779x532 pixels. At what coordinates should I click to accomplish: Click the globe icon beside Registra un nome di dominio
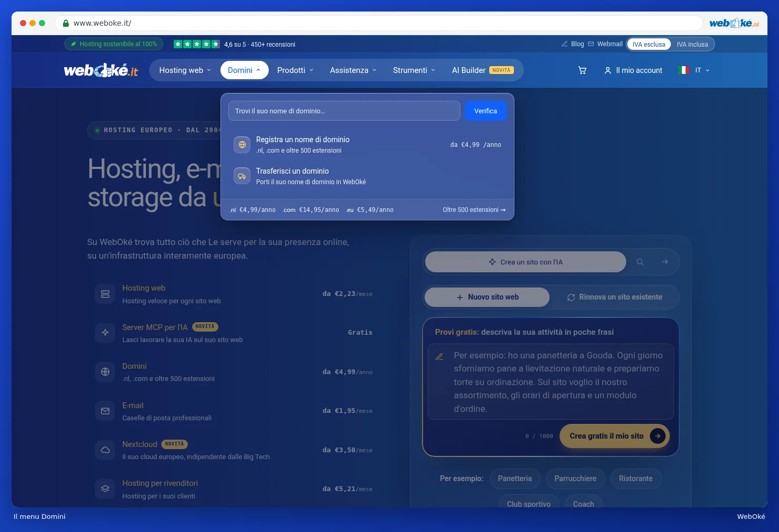click(242, 145)
